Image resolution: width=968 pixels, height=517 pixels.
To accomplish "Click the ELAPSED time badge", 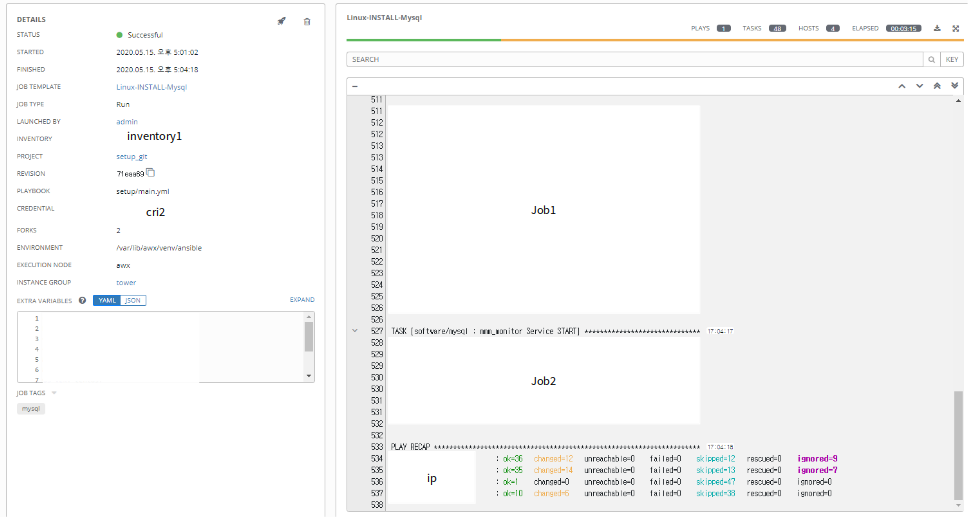I will pos(904,28).
